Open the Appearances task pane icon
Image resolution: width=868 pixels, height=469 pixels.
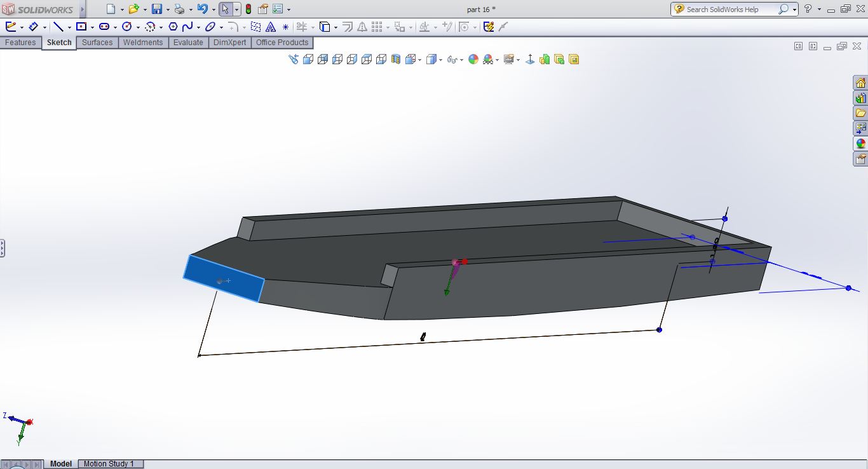[860, 144]
